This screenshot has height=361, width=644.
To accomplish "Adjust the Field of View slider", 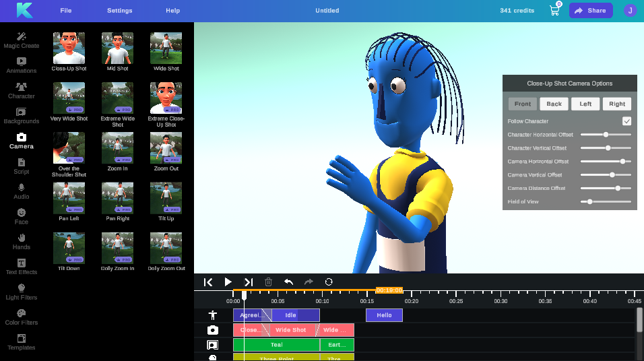I will 590,201.
